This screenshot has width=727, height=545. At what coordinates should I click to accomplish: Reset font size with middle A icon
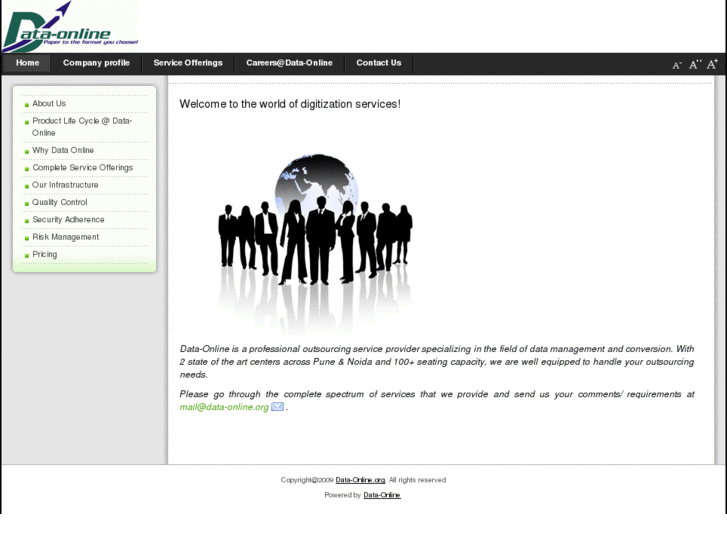coord(695,64)
